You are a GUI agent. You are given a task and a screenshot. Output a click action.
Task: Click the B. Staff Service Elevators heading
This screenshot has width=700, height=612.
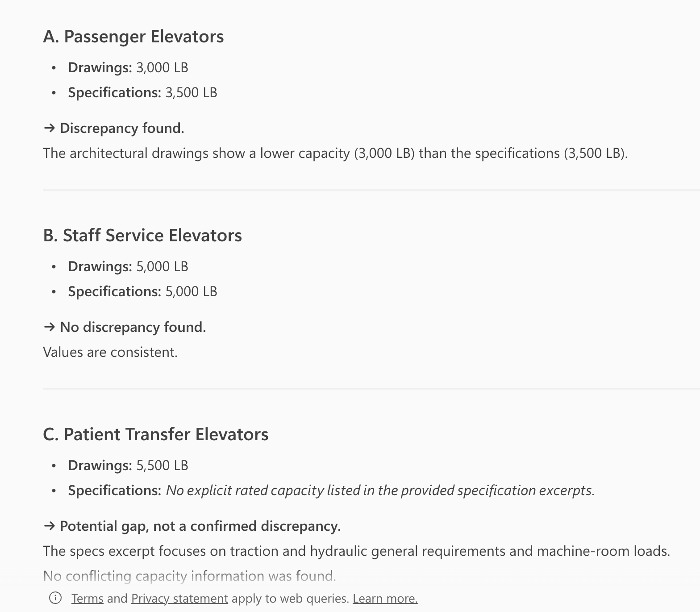coord(142,236)
